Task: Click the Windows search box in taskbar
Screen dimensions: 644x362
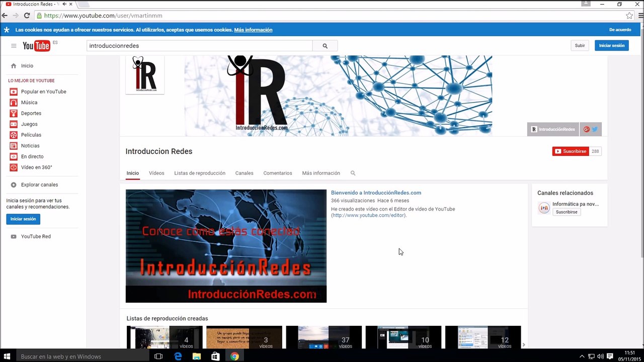Action: pyautogui.click(x=82, y=356)
